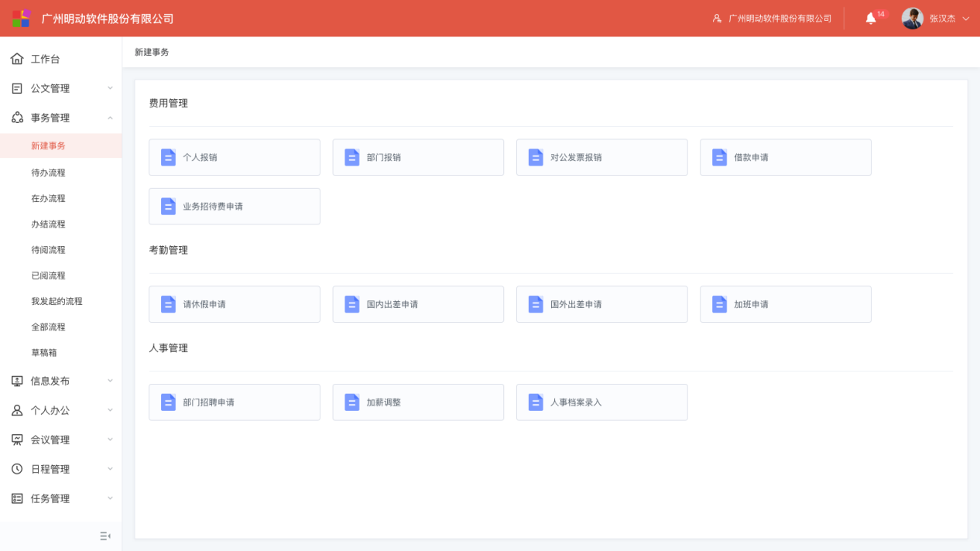The height and width of the screenshot is (551, 980).
Task: Click the sidebar collapse icon
Action: pyautogui.click(x=105, y=536)
